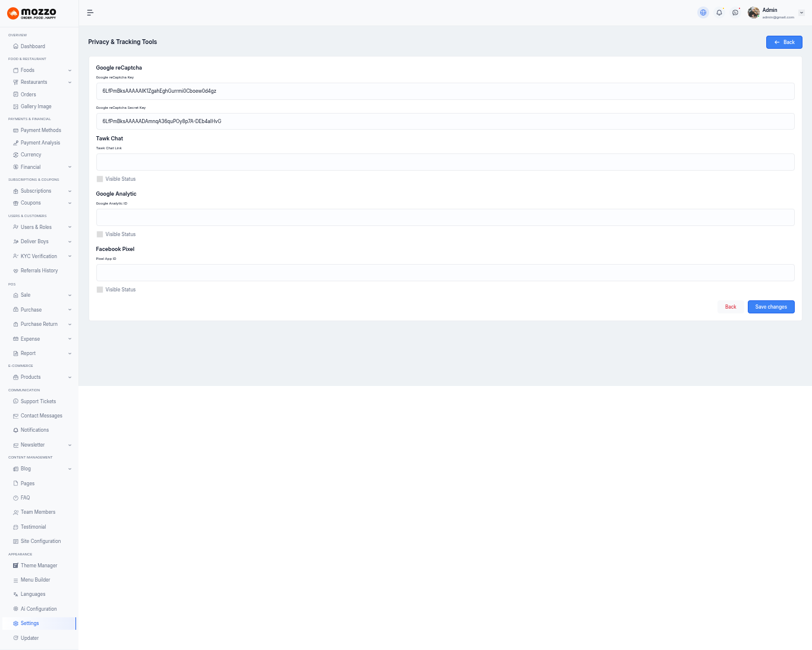Open the globe language icon
The width and height of the screenshot is (812, 650).
click(x=703, y=12)
